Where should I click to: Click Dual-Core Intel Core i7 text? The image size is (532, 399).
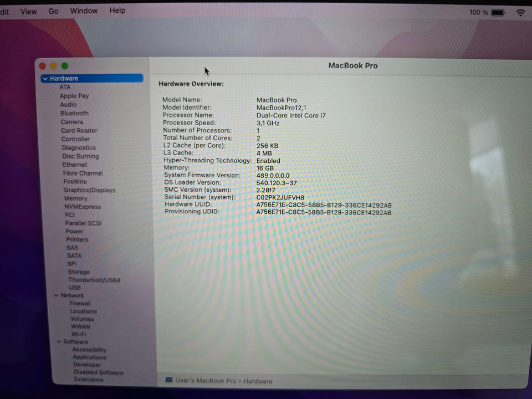point(291,116)
